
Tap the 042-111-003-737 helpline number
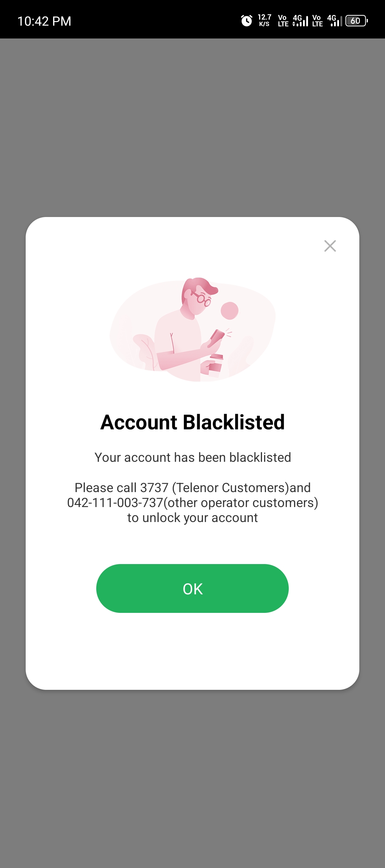115,503
